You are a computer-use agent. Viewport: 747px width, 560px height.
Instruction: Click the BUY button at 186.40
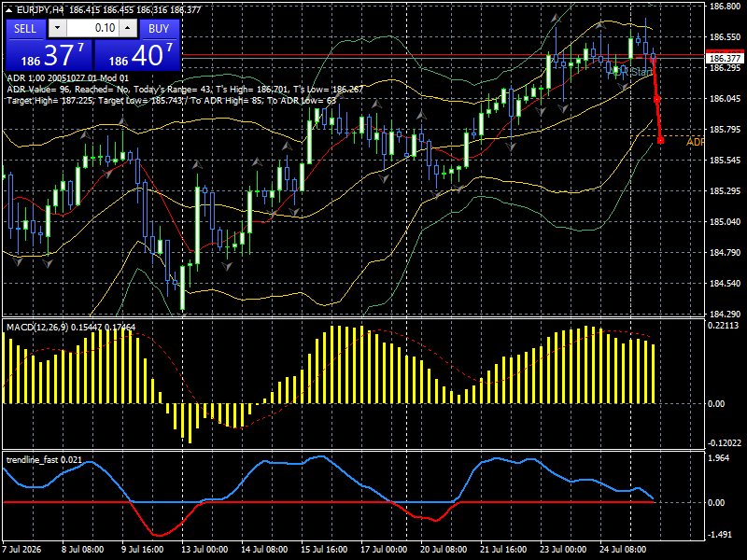(137, 55)
